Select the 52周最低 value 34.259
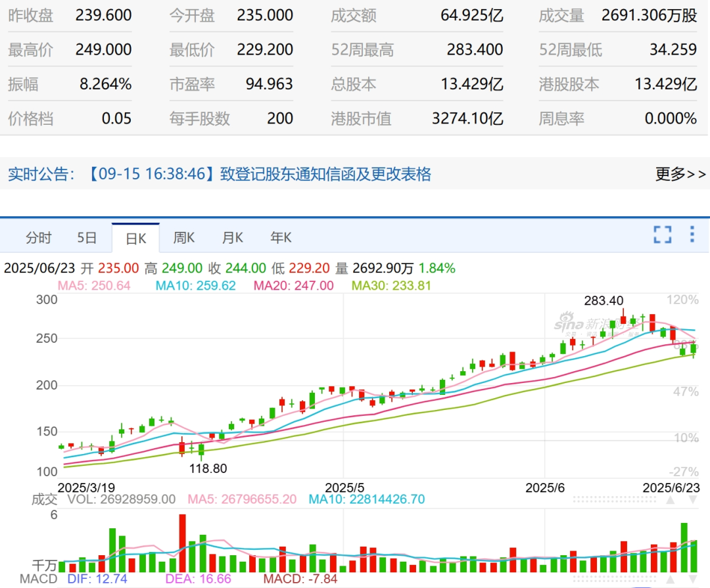The image size is (710, 588). pos(673,49)
